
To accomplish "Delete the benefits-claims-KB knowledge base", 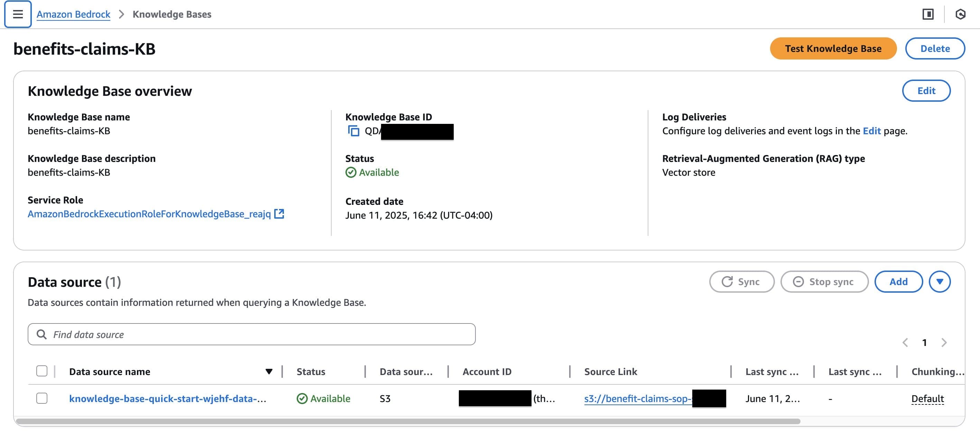I will click(x=935, y=48).
